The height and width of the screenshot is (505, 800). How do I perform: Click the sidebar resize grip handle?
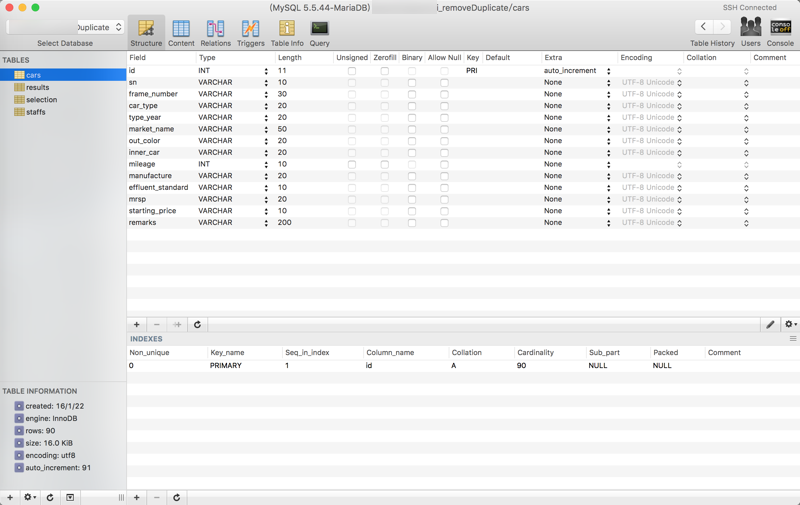(121, 497)
